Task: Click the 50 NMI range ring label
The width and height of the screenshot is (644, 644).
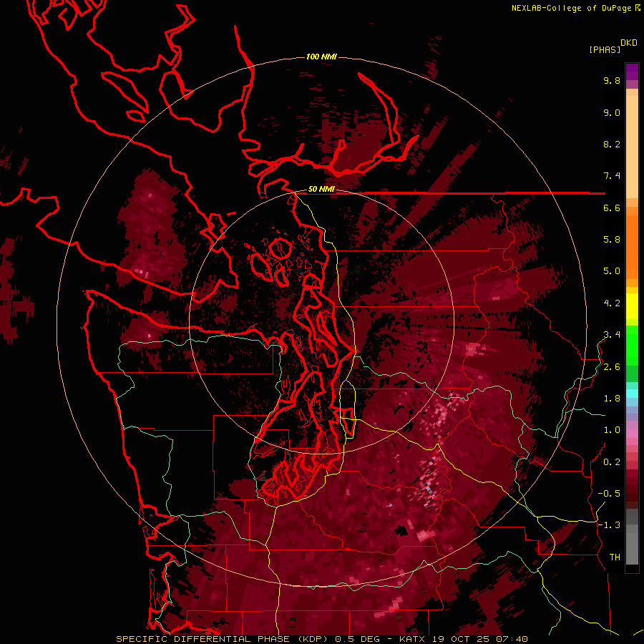Action: [x=321, y=190]
